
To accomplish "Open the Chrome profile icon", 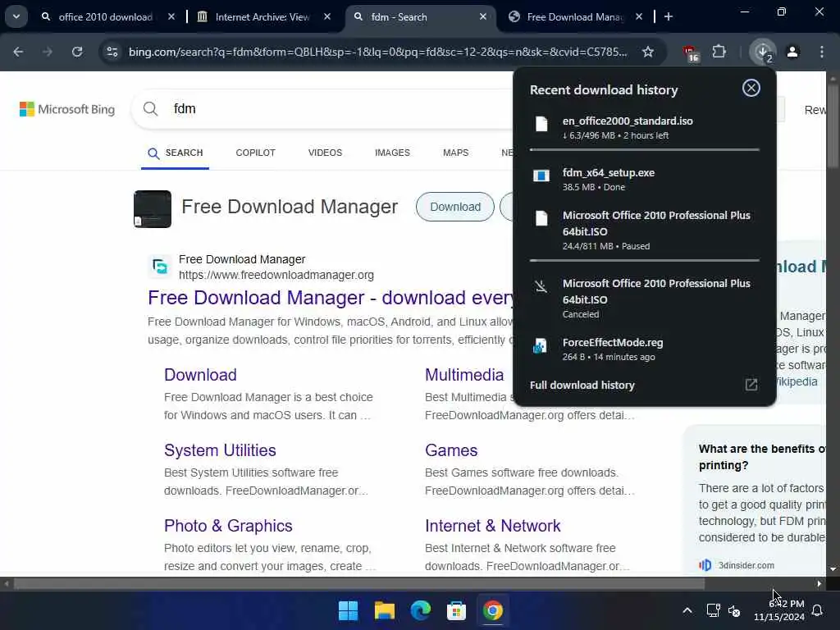I will click(792, 52).
